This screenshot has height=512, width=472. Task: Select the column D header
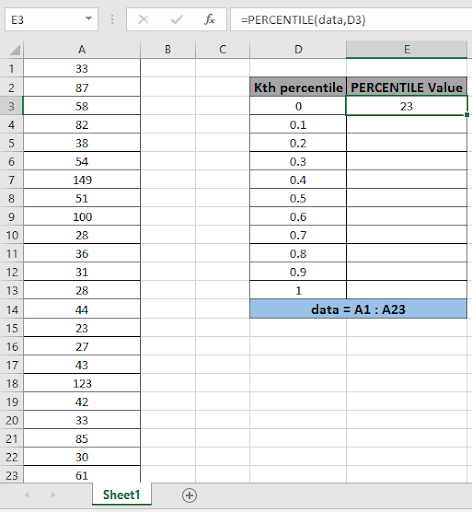coord(298,50)
